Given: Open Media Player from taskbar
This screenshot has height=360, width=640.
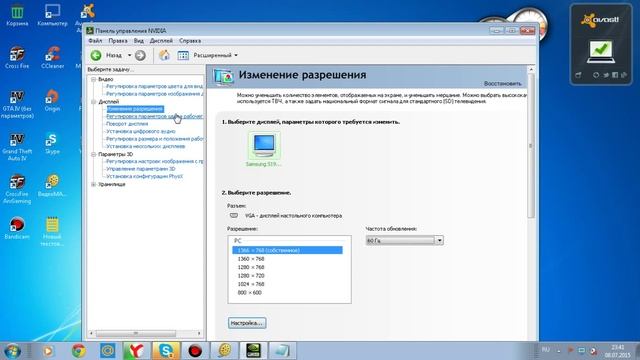Looking at the screenshot, I should click(x=48, y=351).
